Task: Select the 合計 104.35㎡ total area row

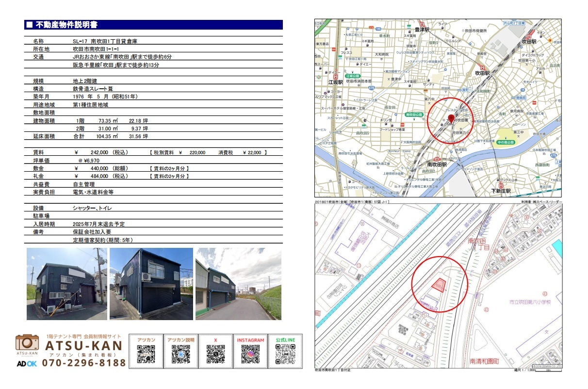Action: (x=110, y=136)
